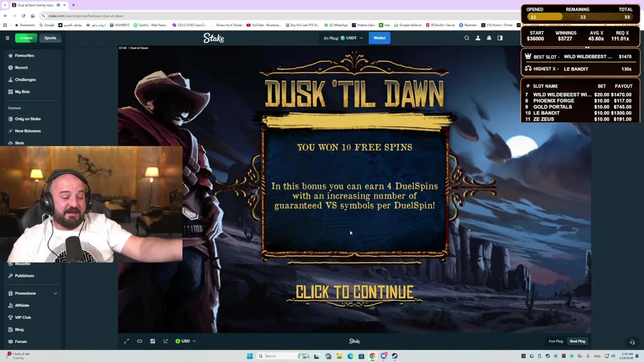Image resolution: width=644 pixels, height=362 pixels.
Task: Switch to the Sports section
Action: [x=50, y=38]
